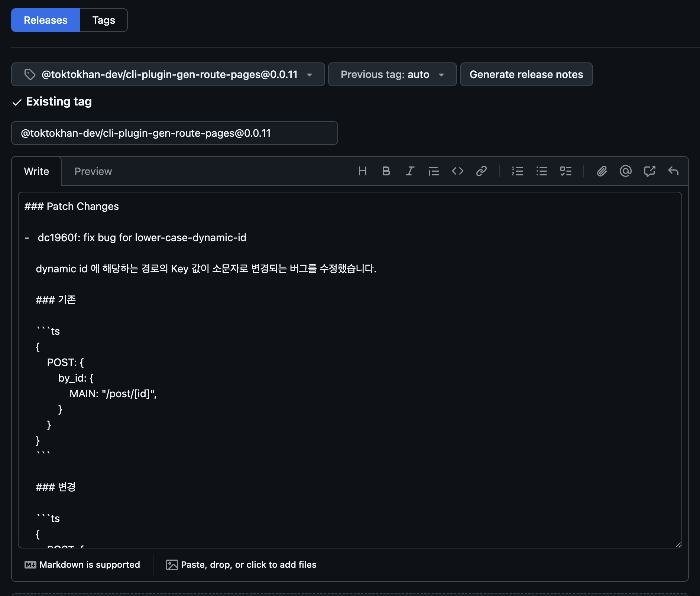This screenshot has height=596, width=700.
Task: Click the Markdown logo icon
Action: (x=30, y=565)
